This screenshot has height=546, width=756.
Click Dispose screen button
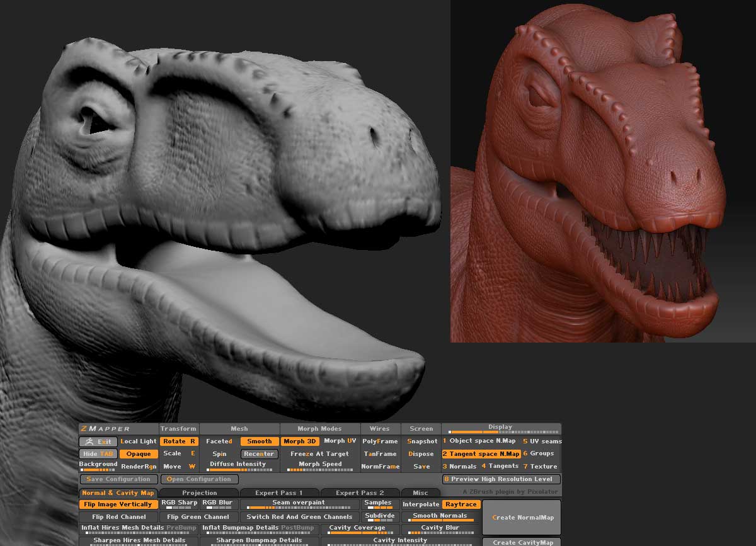[421, 453]
